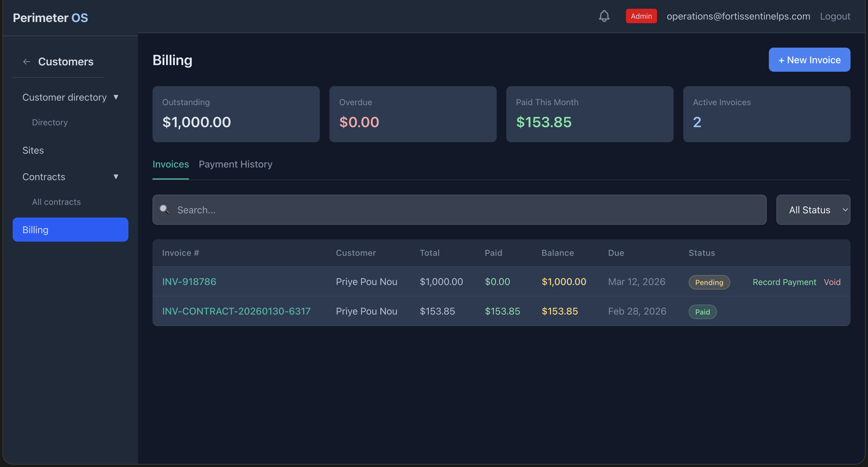This screenshot has width=868, height=467.
Task: Switch to the Payment History tab
Action: pyautogui.click(x=235, y=164)
